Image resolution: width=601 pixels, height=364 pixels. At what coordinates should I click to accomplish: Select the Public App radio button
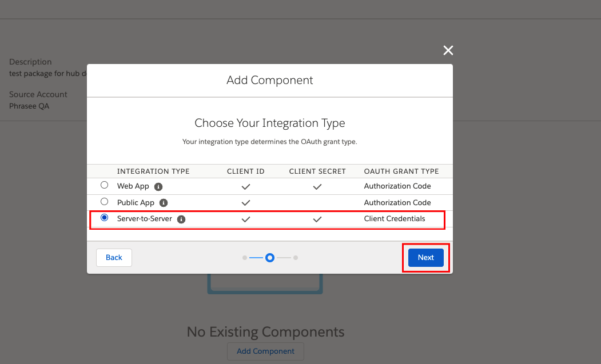(104, 201)
